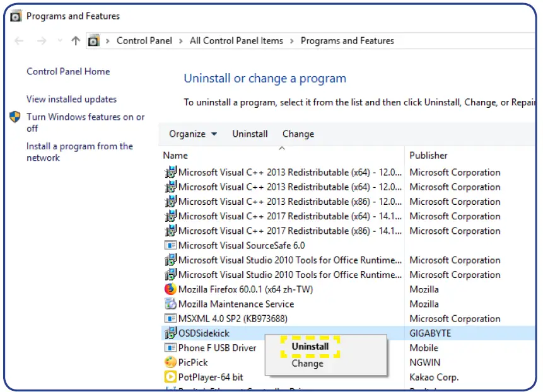Choose Change from the context menu
Screen dimensions: 543x392
click(x=307, y=363)
